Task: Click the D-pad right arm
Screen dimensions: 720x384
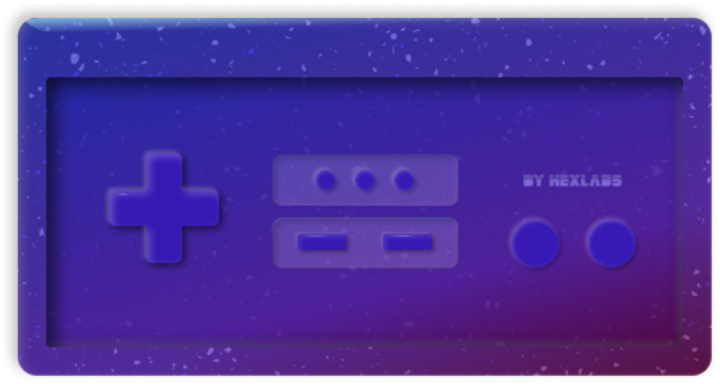Action: coord(200,207)
